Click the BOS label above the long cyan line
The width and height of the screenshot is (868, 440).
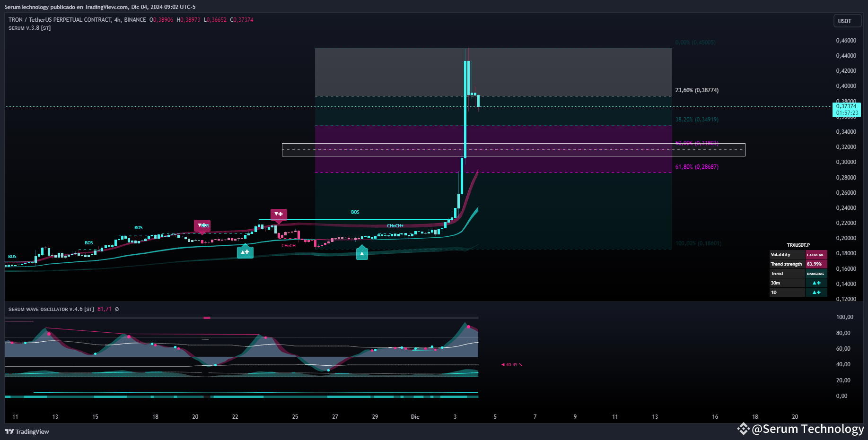click(x=355, y=212)
